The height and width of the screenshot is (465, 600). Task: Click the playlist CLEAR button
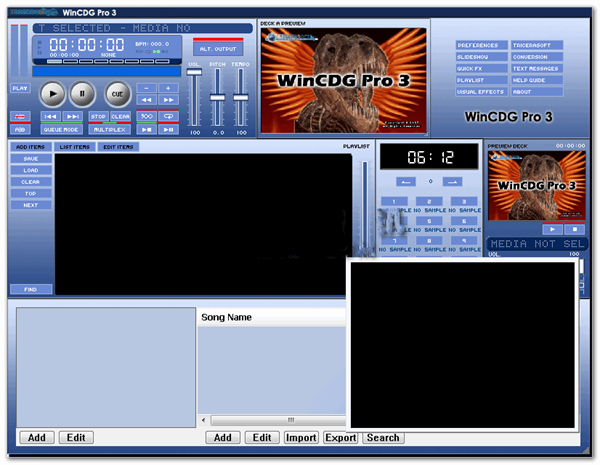[x=31, y=182]
